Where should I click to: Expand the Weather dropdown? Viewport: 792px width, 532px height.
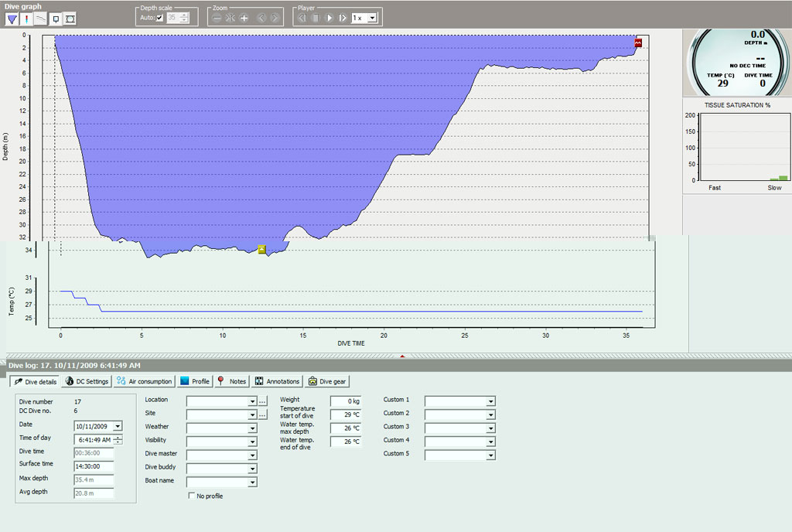coord(252,428)
